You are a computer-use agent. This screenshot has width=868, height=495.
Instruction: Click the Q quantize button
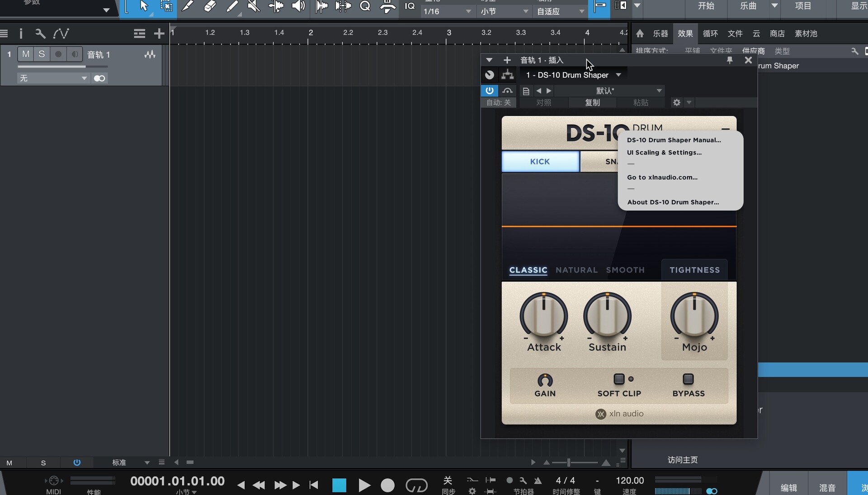click(365, 6)
